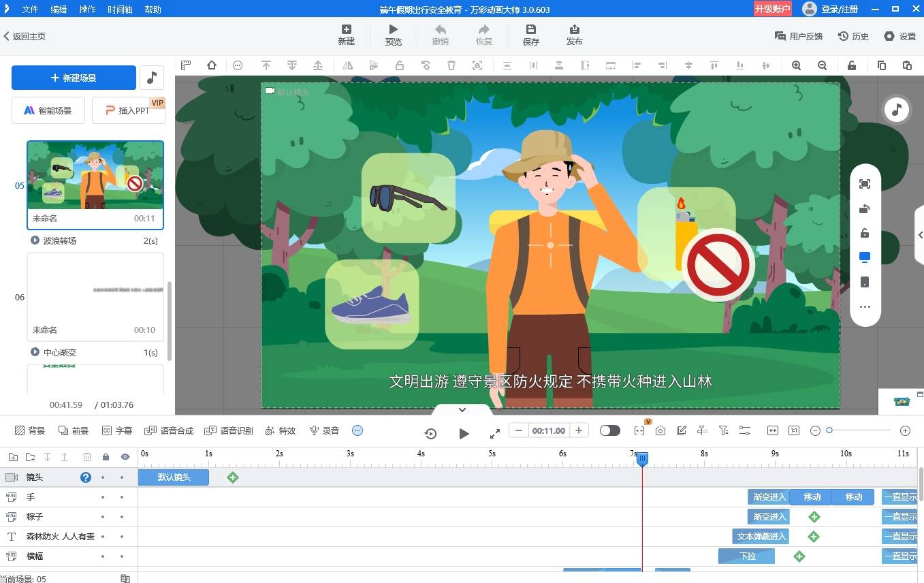Click the 保存 save button
The width and height of the screenshot is (924, 583).
(531, 35)
